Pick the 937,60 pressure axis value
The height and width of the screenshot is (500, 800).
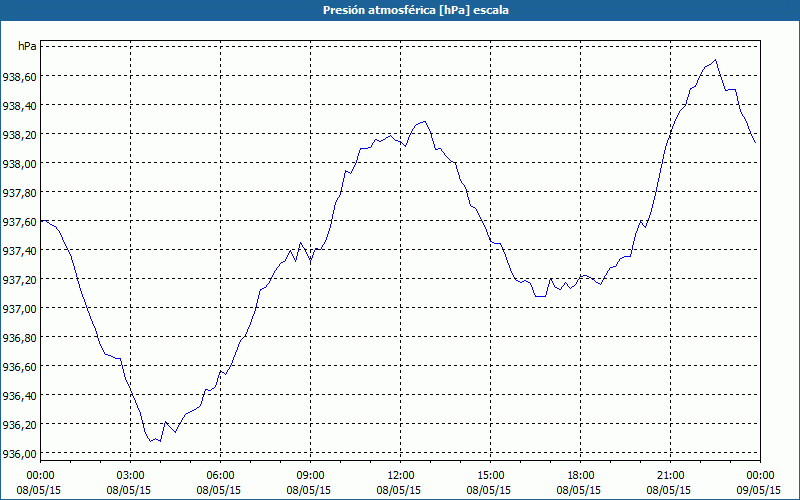tap(19, 221)
